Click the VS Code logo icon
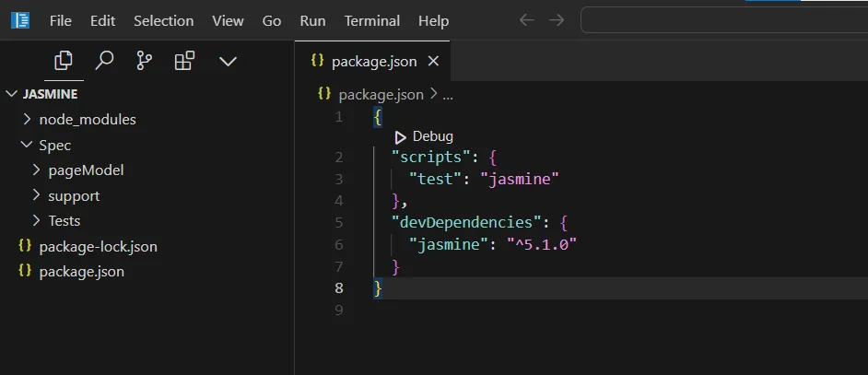Screen dimensions: 868x375 20,20
